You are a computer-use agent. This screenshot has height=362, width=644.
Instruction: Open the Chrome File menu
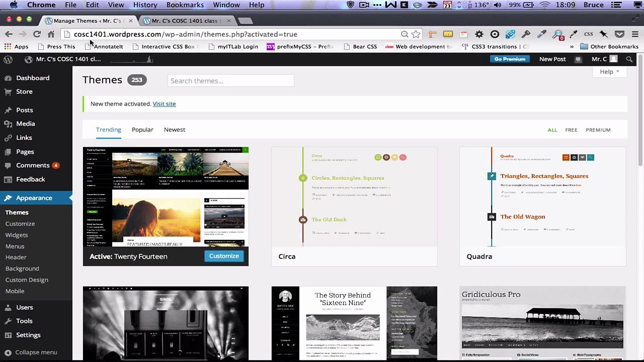coord(70,5)
